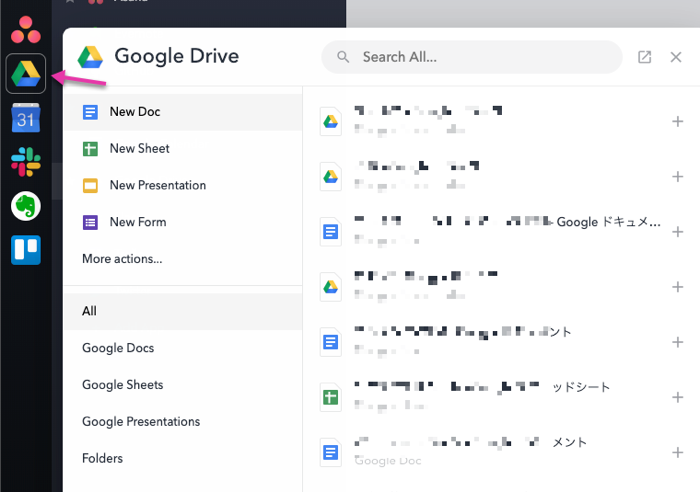Click the Google Drive logo in header
Image resolution: width=700 pixels, height=492 pixels.
[x=90, y=57]
